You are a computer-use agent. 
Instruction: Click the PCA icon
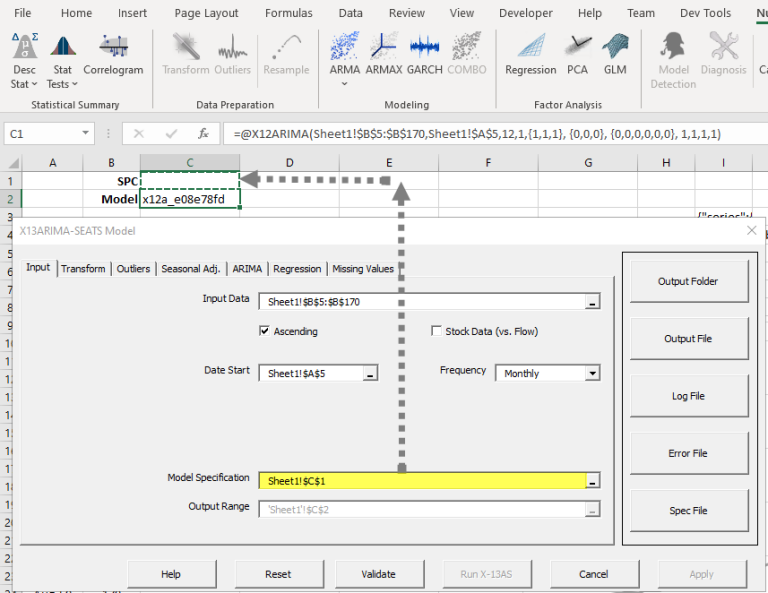(x=577, y=54)
